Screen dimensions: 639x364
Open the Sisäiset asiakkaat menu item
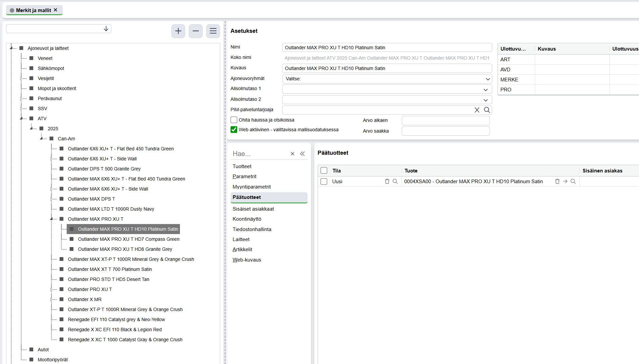pos(253,209)
